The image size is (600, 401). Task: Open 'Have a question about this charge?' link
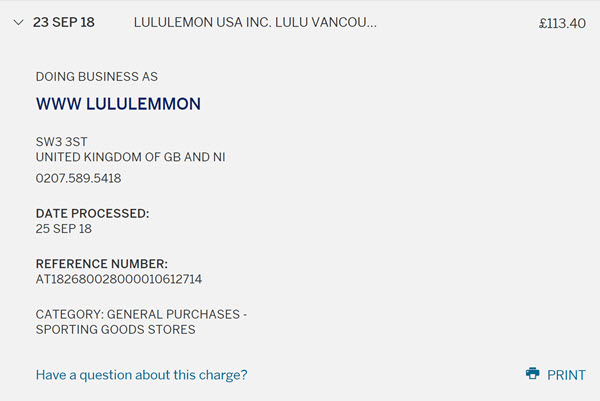pyautogui.click(x=141, y=375)
